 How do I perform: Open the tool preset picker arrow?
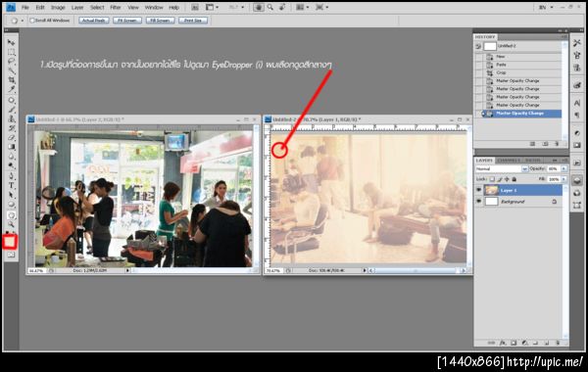[23, 21]
